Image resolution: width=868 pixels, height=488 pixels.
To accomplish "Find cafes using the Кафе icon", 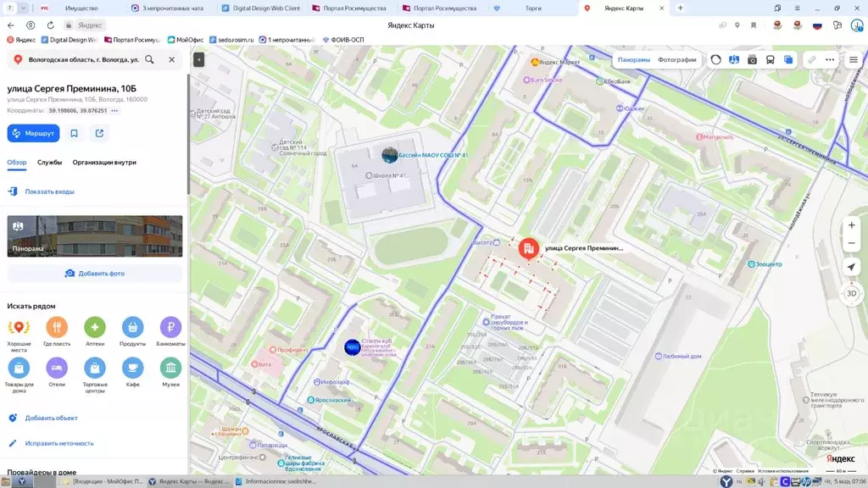I will point(133,368).
